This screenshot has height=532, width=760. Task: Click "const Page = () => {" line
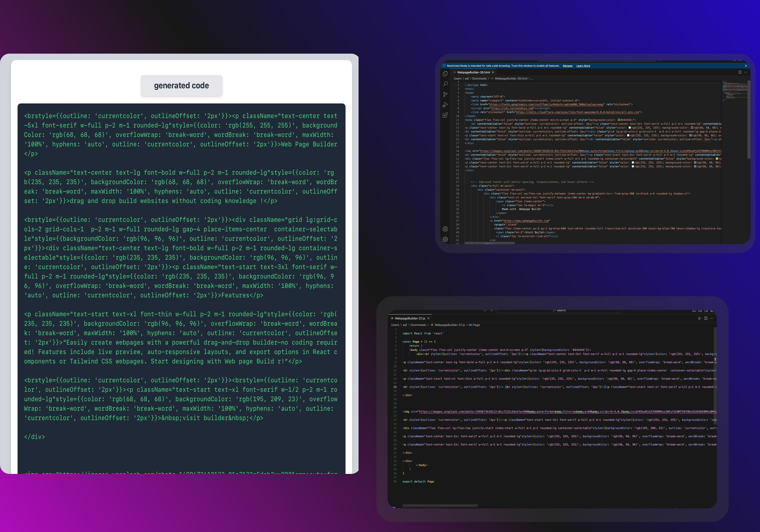coord(419,342)
